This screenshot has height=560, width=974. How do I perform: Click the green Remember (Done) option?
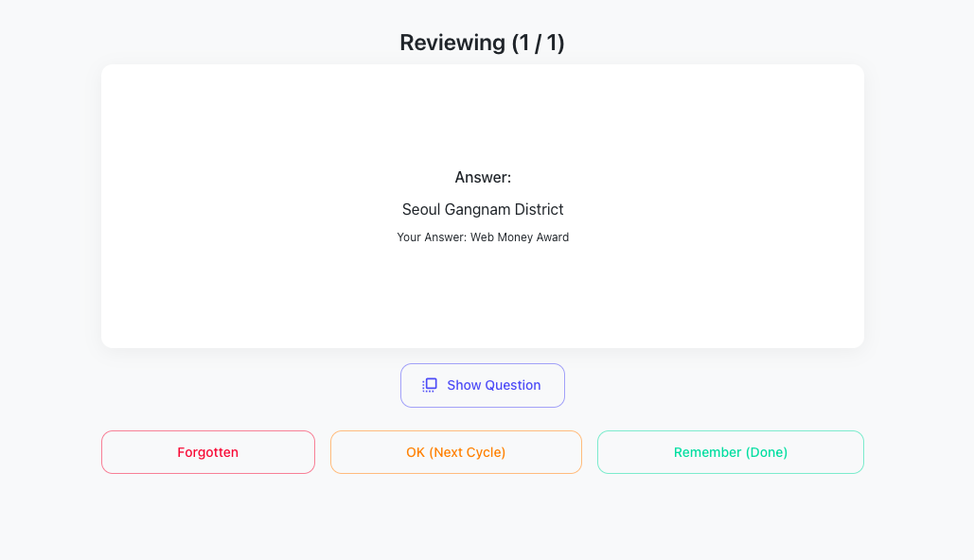pyautogui.click(x=730, y=452)
